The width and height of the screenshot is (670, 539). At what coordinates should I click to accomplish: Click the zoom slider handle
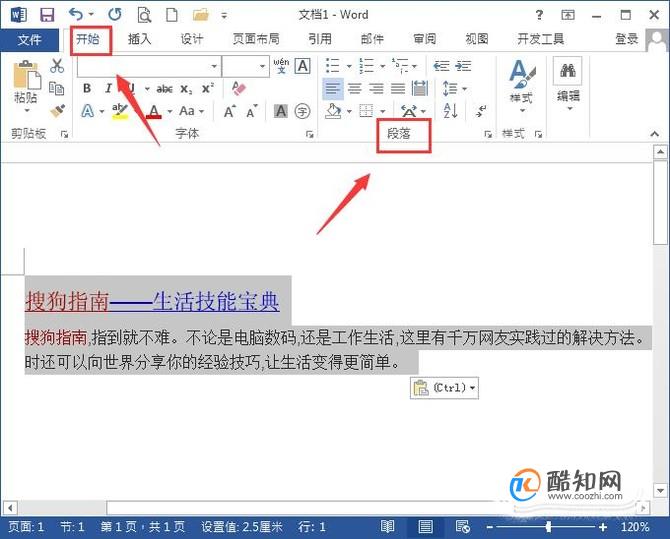(x=548, y=527)
